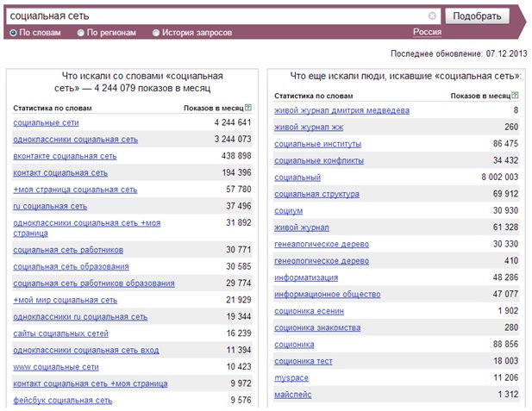The width and height of the screenshot is (532, 411).
Task: Click the '4 244 641' impressions value
Action: point(233,122)
